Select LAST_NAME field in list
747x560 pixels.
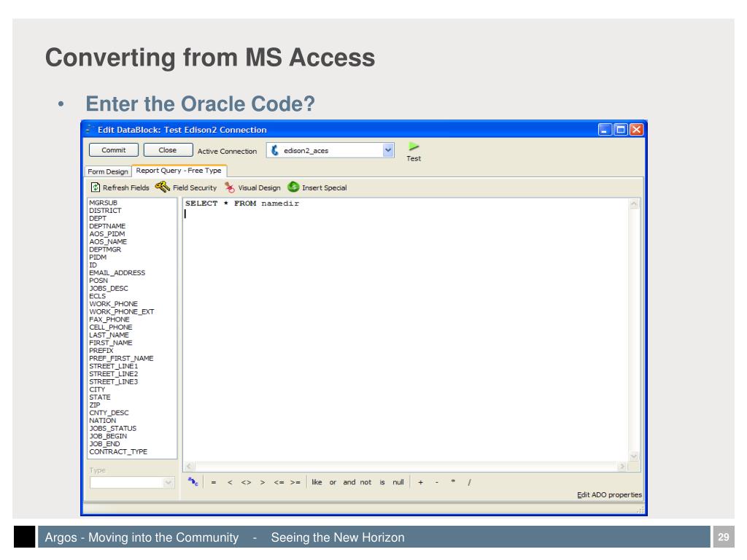109,335
